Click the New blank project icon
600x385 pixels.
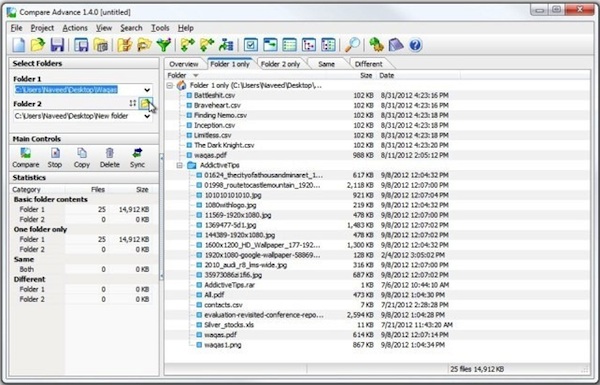click(x=18, y=45)
